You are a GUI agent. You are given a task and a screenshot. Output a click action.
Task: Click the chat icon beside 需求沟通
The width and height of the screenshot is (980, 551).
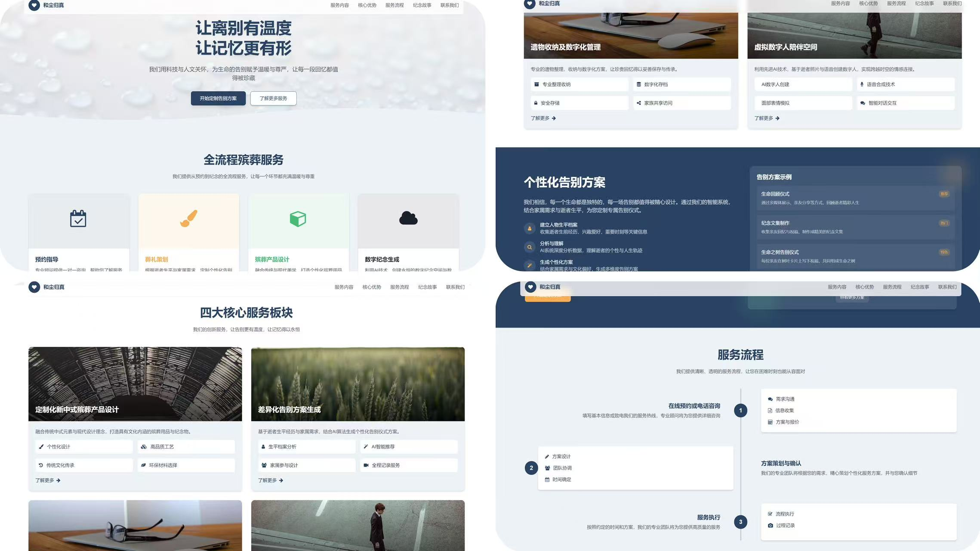click(770, 399)
